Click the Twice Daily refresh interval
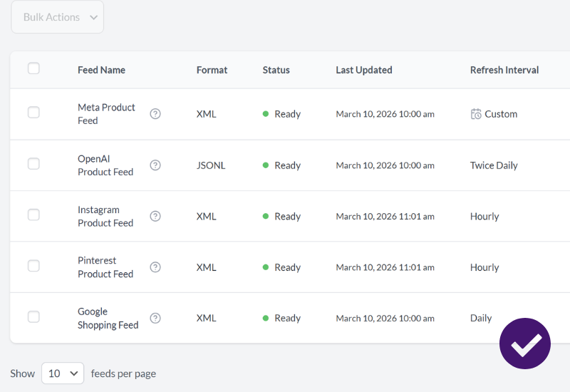This screenshot has height=392, width=570. tap(494, 165)
